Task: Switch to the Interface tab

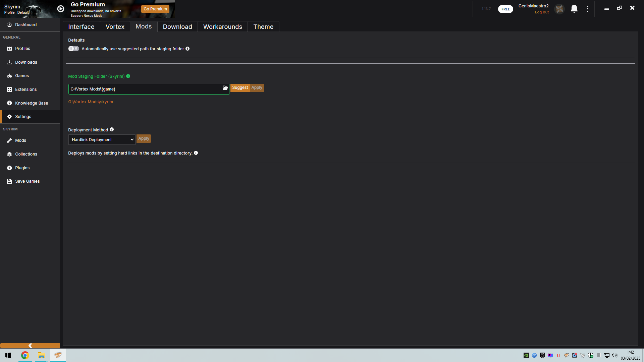Action: coord(81,27)
